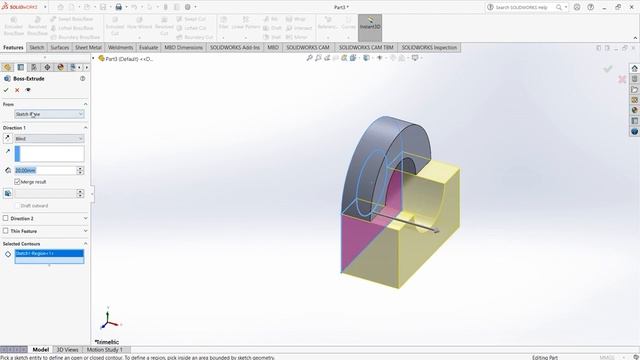Viewport: 640px width, 360px height.
Task: Expand the Direction 2 section chevron
Action: coord(85,218)
